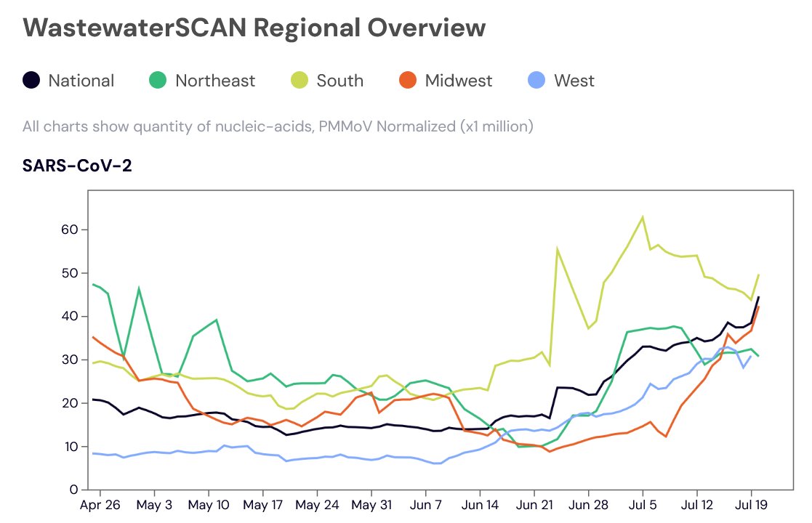Toggle the National series label
The width and height of the screenshot is (812, 523).
pos(81,81)
